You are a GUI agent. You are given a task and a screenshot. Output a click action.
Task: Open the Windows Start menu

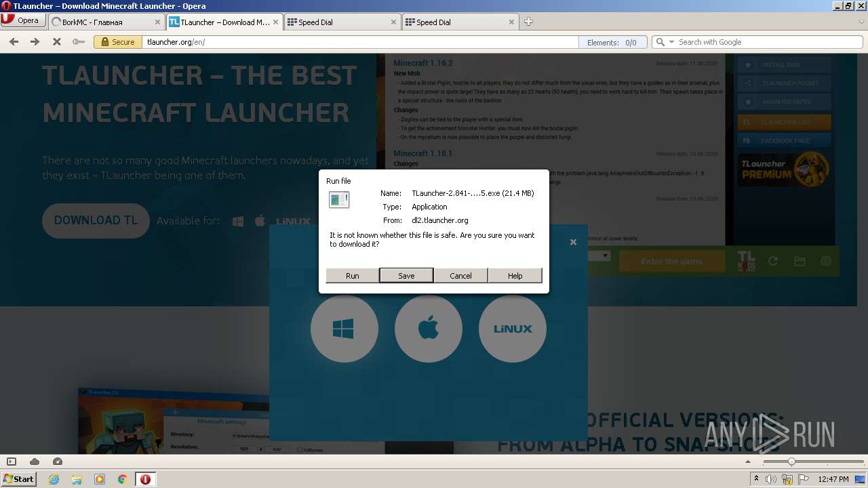[x=19, y=479]
